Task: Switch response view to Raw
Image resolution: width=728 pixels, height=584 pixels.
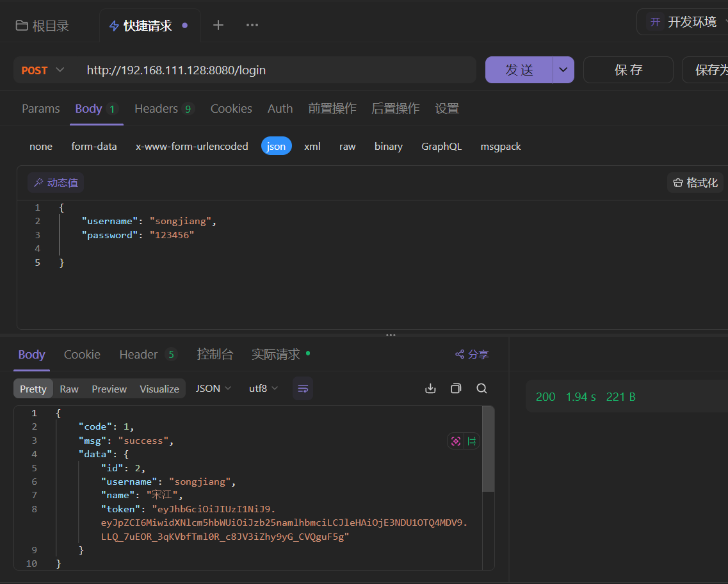Action: pos(69,389)
